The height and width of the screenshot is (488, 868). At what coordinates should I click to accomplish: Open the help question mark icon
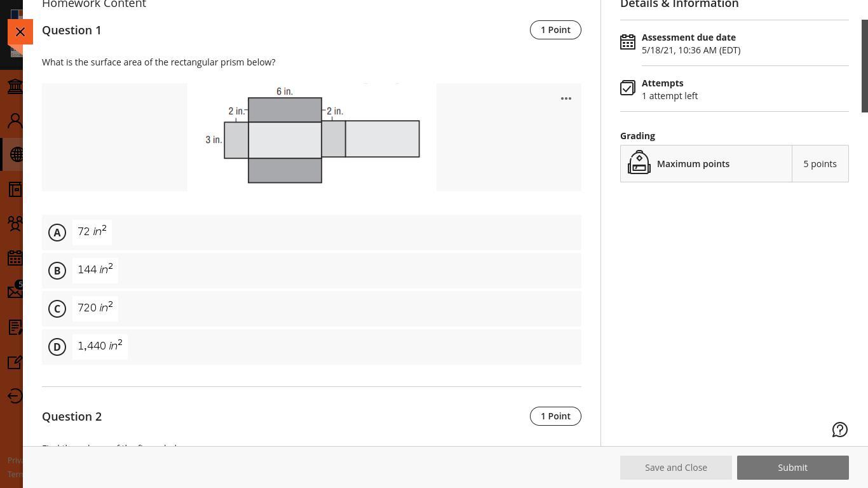840,430
